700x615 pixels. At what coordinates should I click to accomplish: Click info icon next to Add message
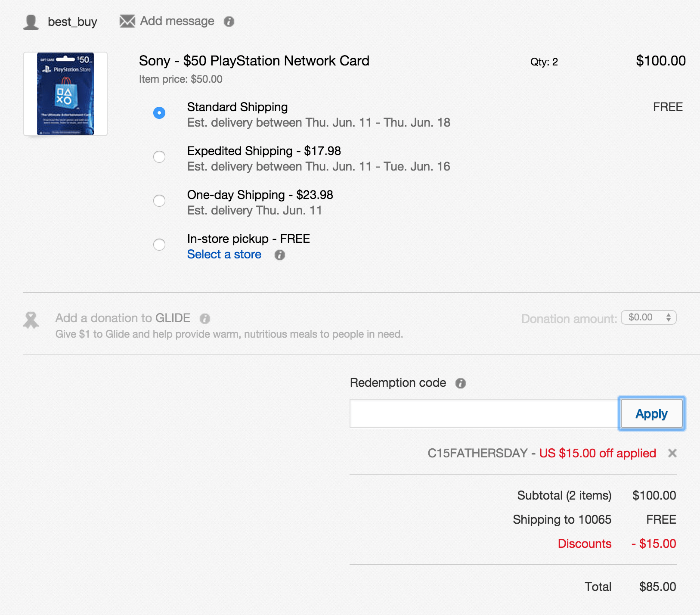[x=229, y=22]
